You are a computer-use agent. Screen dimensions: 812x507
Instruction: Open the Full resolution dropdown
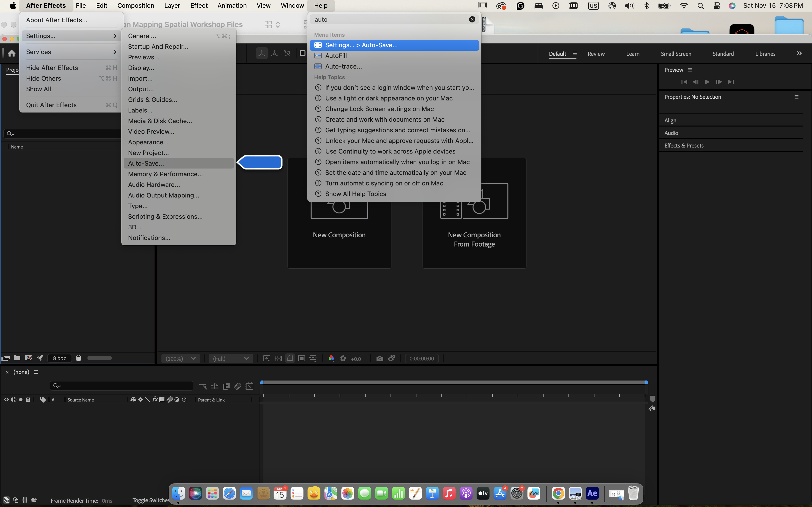231,359
